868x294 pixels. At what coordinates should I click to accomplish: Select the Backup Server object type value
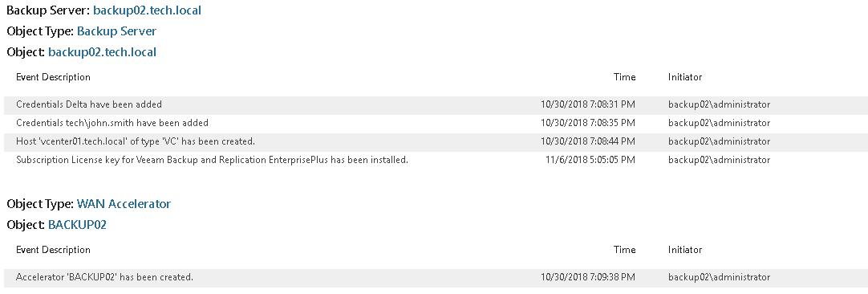[x=117, y=31]
